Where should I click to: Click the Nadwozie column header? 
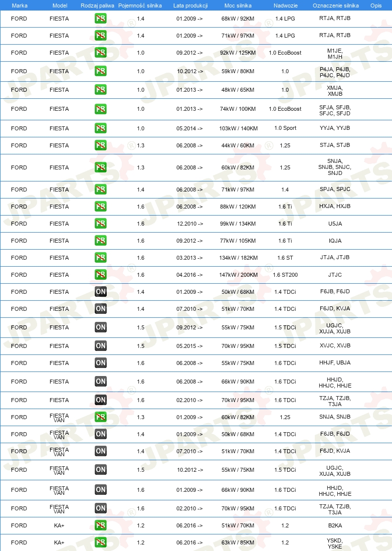point(286,6)
